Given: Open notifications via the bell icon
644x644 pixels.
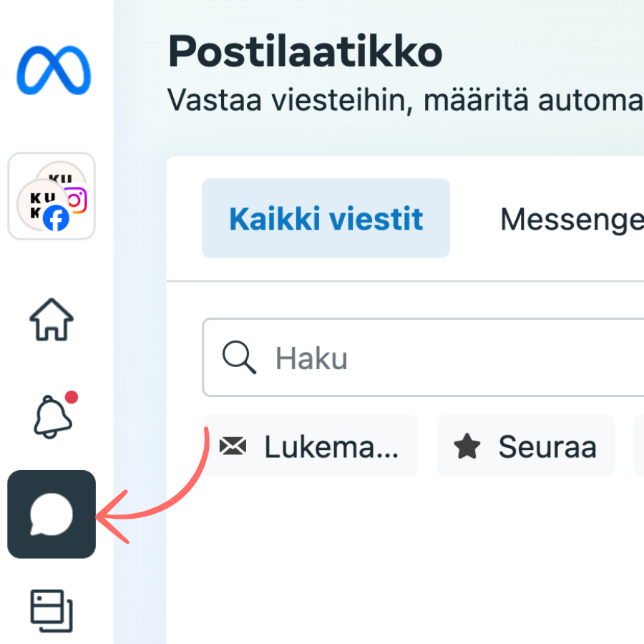Looking at the screenshot, I should 52,416.
